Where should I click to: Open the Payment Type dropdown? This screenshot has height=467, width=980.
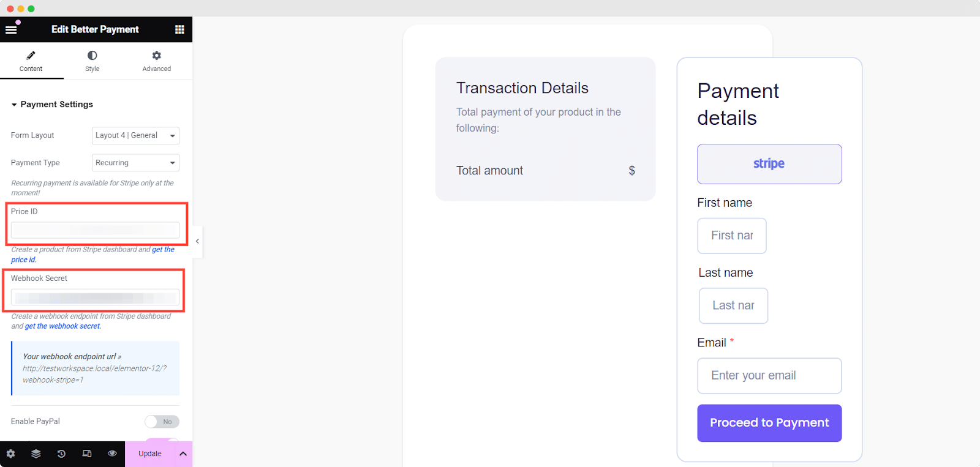(x=135, y=162)
